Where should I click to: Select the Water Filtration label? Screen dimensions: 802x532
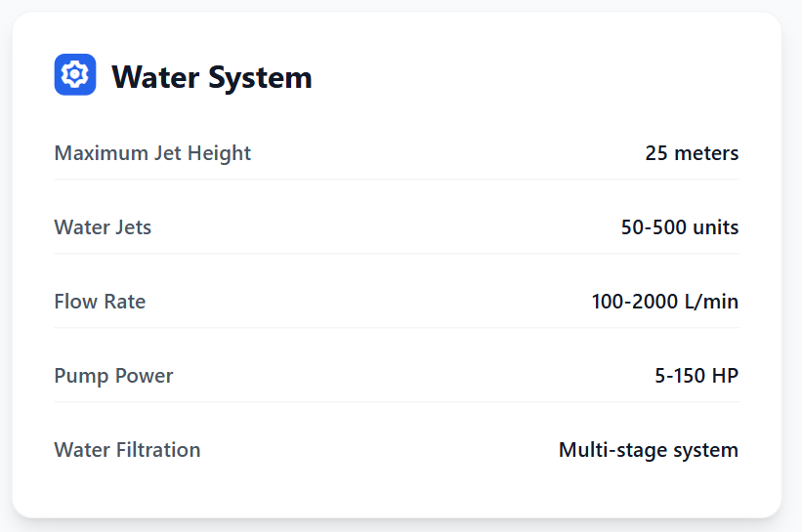pos(127,450)
